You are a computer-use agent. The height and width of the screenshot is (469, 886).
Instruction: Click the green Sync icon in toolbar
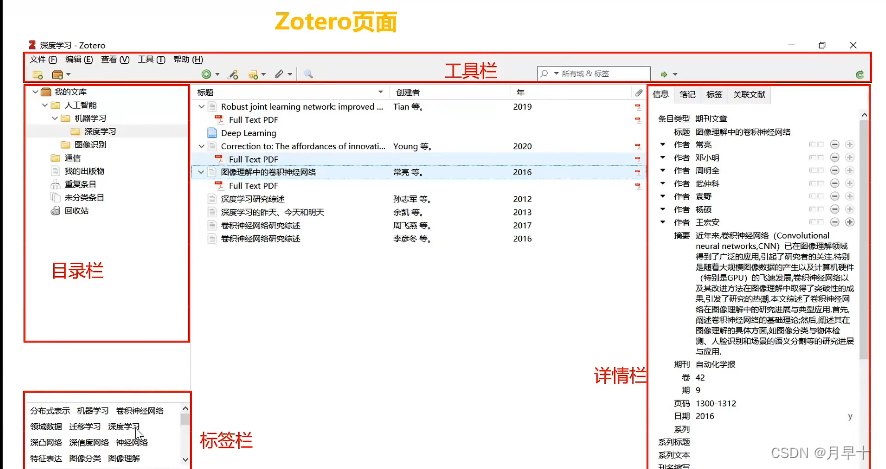point(859,74)
